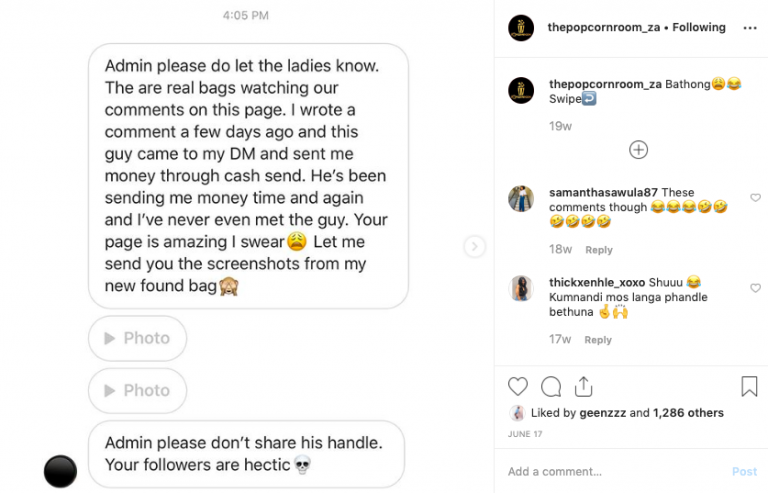Load more comments with plus circle
This screenshot has width=768, height=493.
(638, 150)
